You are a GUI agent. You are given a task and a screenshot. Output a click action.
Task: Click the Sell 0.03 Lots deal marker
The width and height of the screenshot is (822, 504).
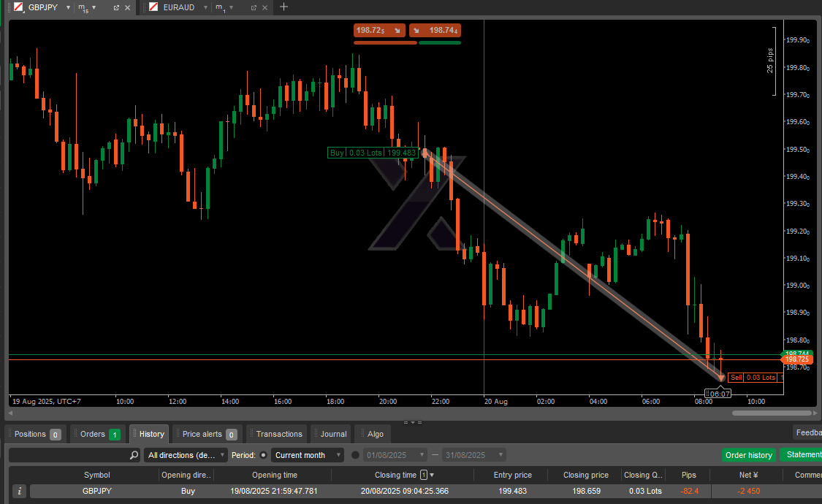pyautogui.click(x=754, y=378)
